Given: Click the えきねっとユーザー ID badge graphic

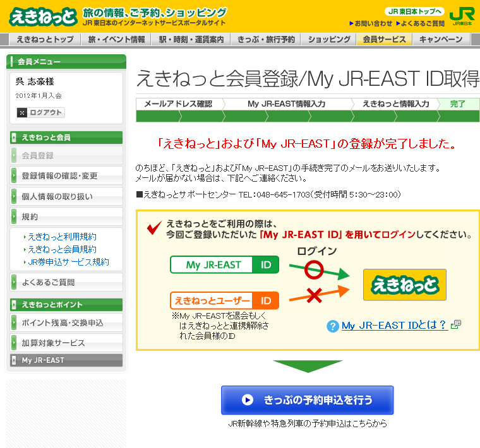Looking at the screenshot, I should (x=224, y=300).
